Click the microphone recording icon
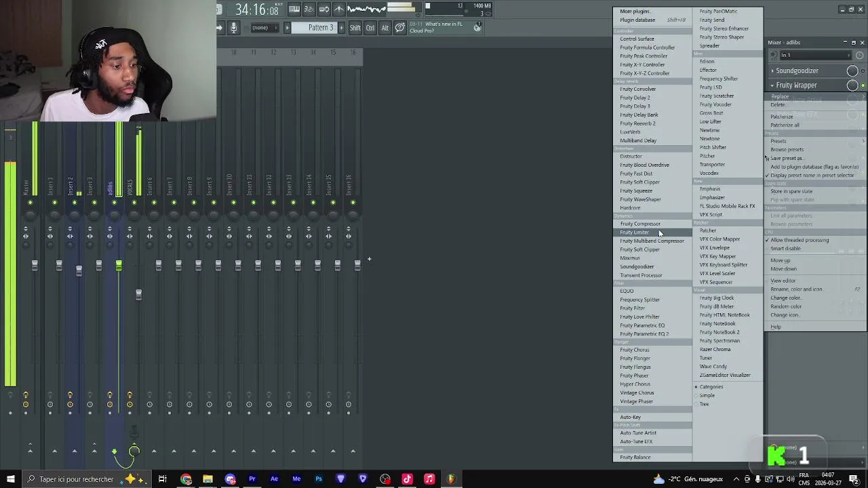Screen dimensions: 868x488 [x=233, y=28]
